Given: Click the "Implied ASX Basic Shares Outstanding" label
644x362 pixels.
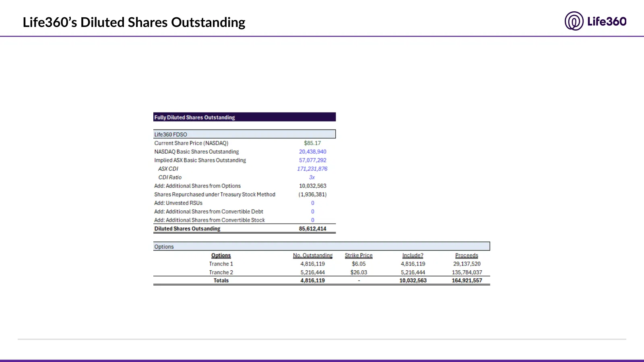Looking at the screenshot, I should click(200, 160).
